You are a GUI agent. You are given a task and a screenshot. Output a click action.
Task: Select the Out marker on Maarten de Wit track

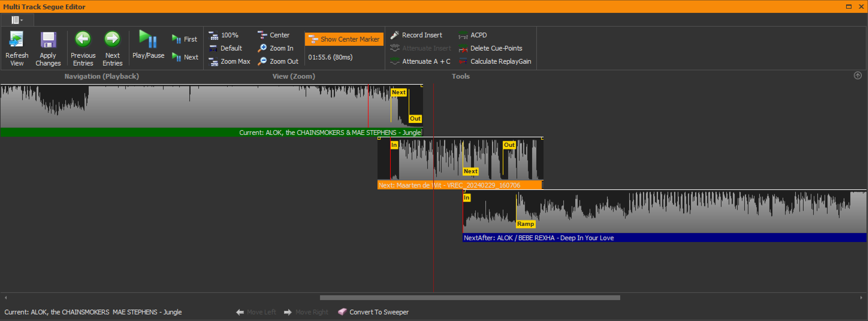tap(509, 145)
